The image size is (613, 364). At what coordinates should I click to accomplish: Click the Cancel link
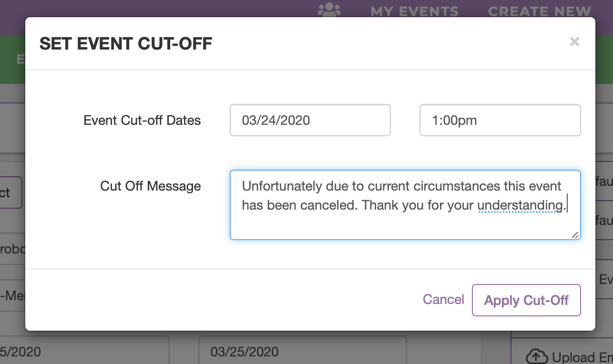(443, 299)
